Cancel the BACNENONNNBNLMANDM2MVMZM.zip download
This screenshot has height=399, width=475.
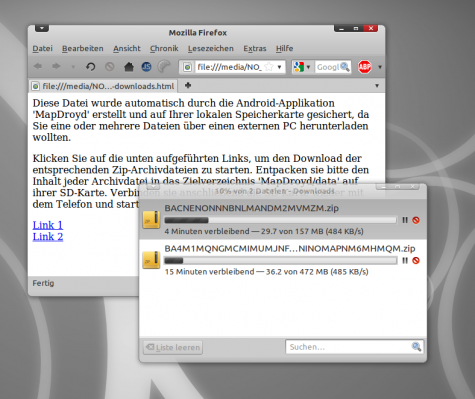(416, 220)
